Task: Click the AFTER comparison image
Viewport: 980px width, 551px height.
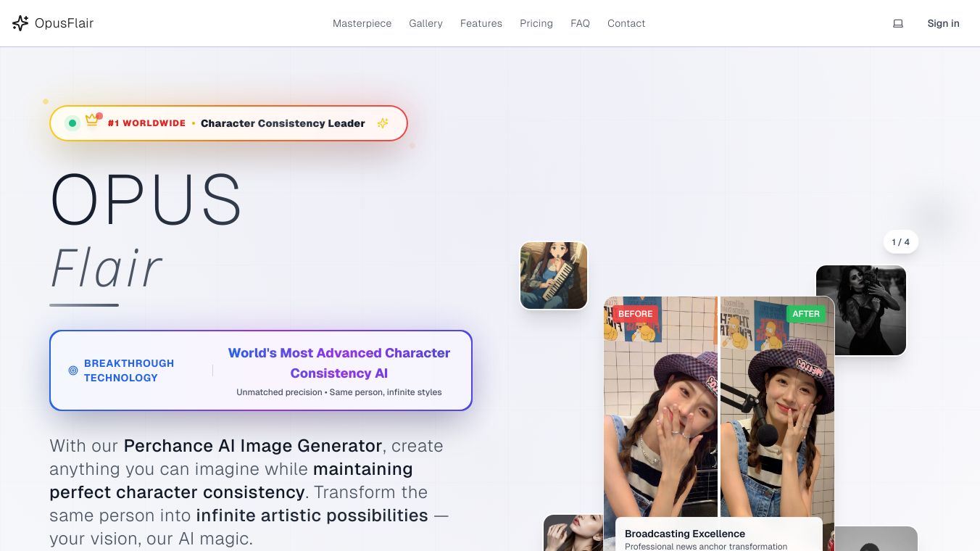Action: [x=777, y=424]
